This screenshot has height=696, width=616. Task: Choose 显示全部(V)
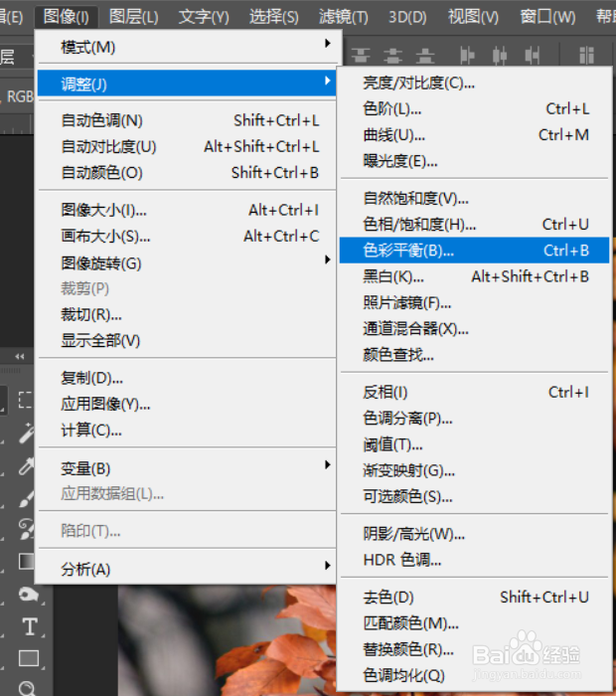pyautogui.click(x=188, y=340)
